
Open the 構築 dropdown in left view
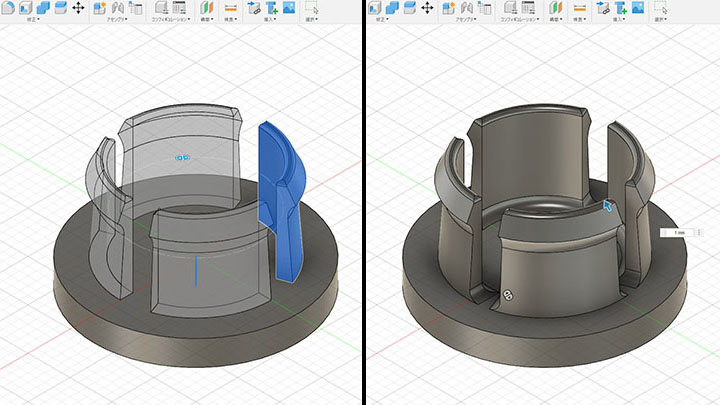(x=207, y=19)
